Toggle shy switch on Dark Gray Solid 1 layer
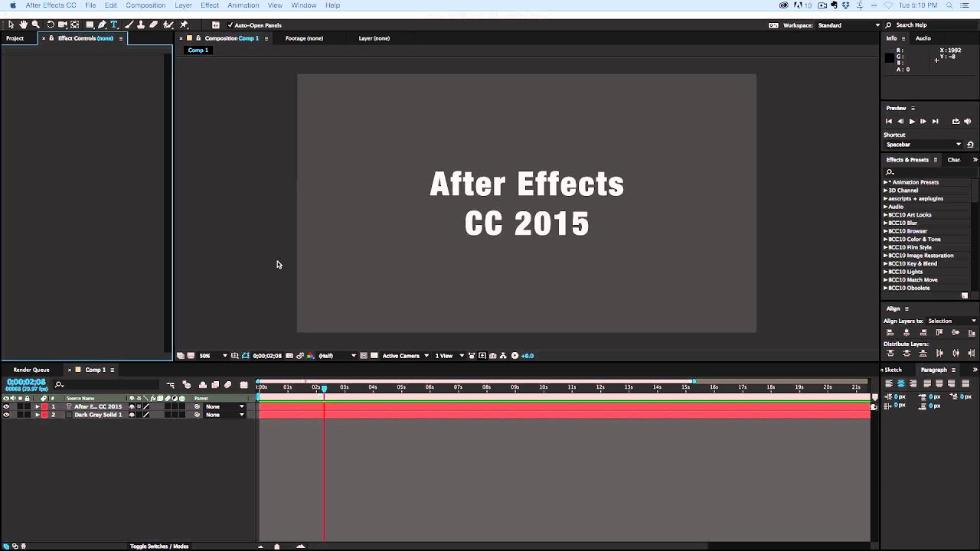The image size is (980, 551). [132, 415]
